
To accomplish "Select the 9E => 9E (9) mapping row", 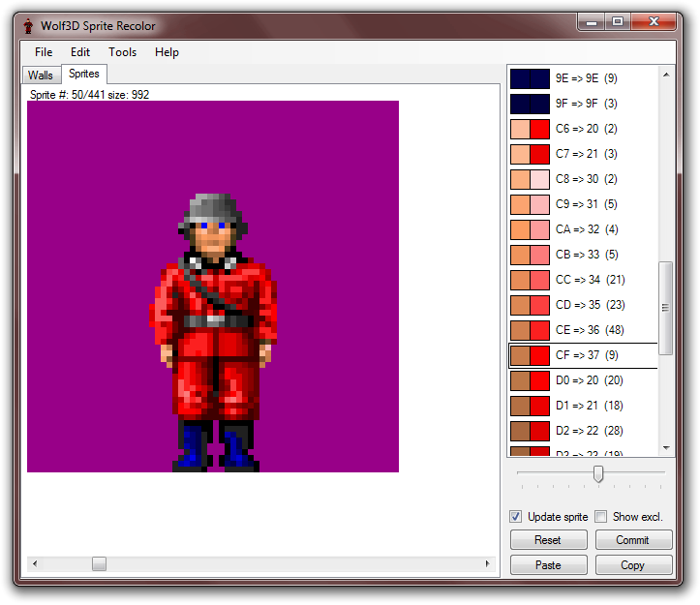I will (583, 78).
